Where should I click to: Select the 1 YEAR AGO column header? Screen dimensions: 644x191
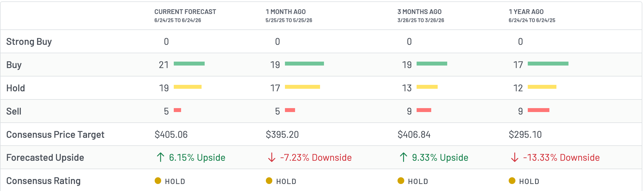[x=526, y=12]
